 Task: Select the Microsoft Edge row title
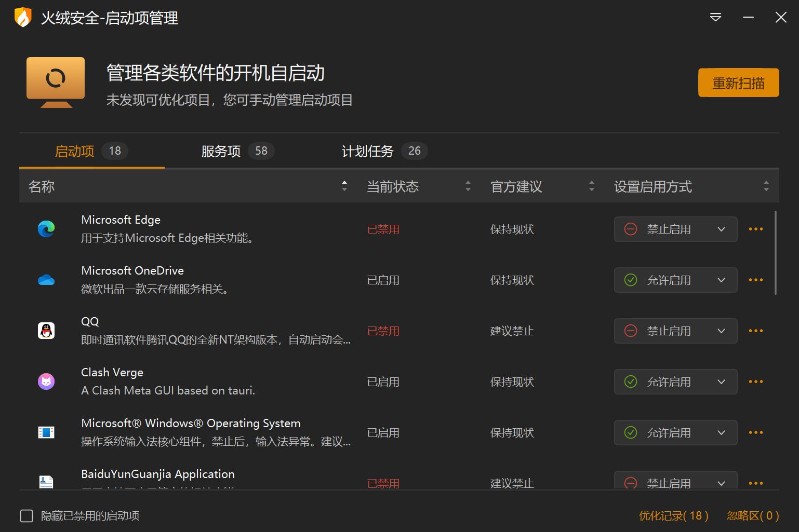[121, 220]
